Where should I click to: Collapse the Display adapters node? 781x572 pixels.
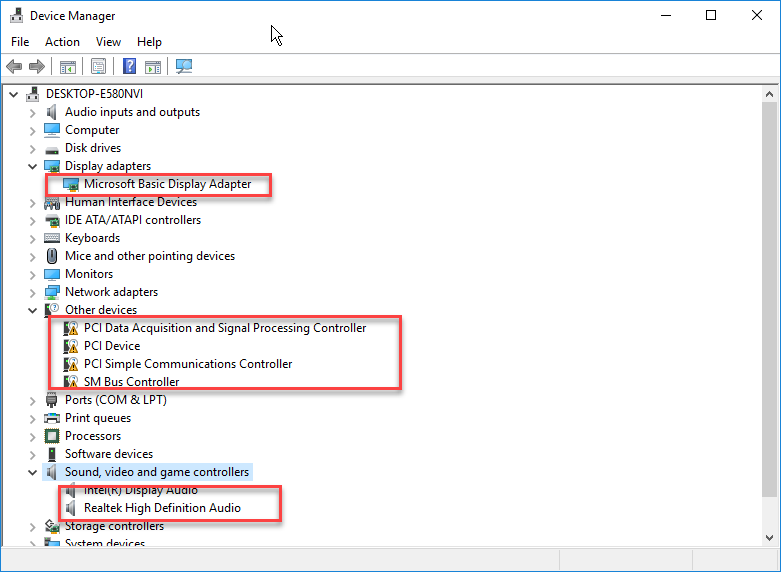(33, 166)
